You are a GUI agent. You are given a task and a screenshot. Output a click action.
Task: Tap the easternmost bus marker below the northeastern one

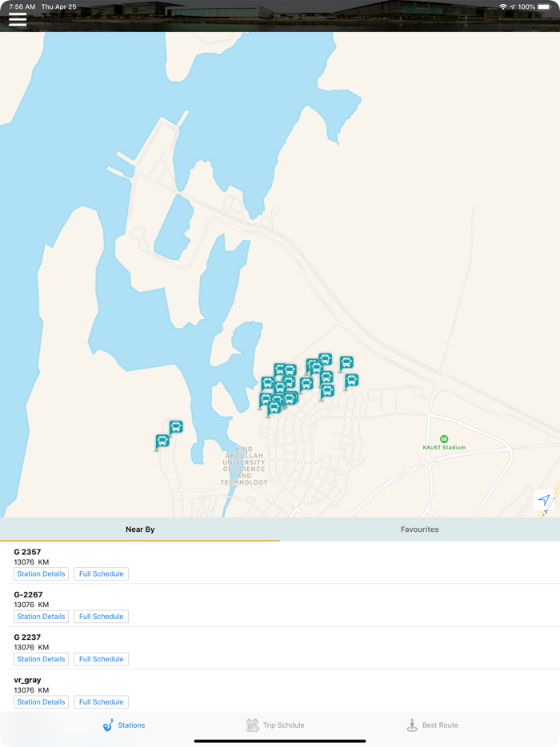pos(352,381)
